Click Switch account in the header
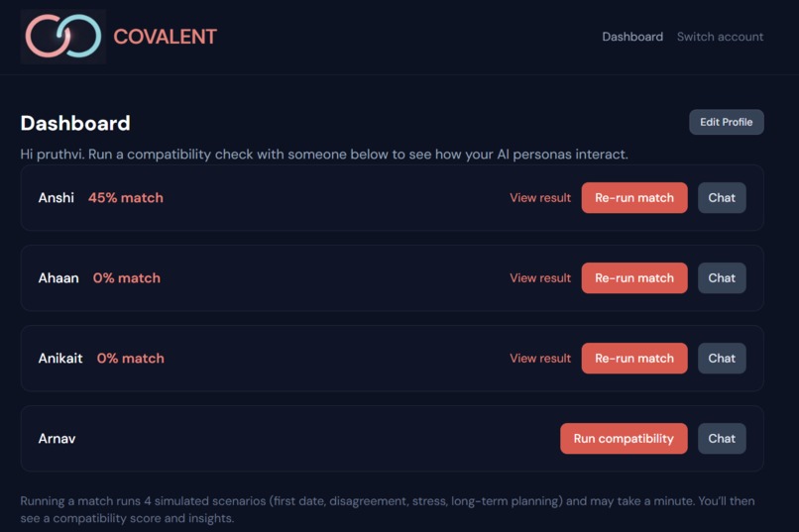This screenshot has height=532, width=799. pyautogui.click(x=720, y=37)
